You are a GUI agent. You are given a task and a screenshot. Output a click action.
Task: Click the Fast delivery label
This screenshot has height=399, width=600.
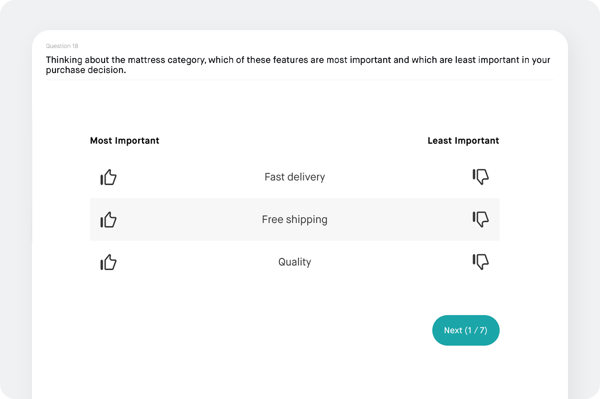[x=295, y=177]
